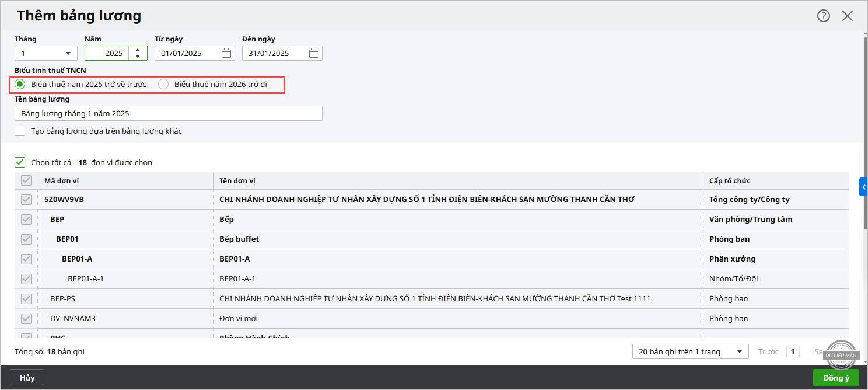Open the Đến ngày calendar picker
The height and width of the screenshot is (390, 868).
(314, 53)
